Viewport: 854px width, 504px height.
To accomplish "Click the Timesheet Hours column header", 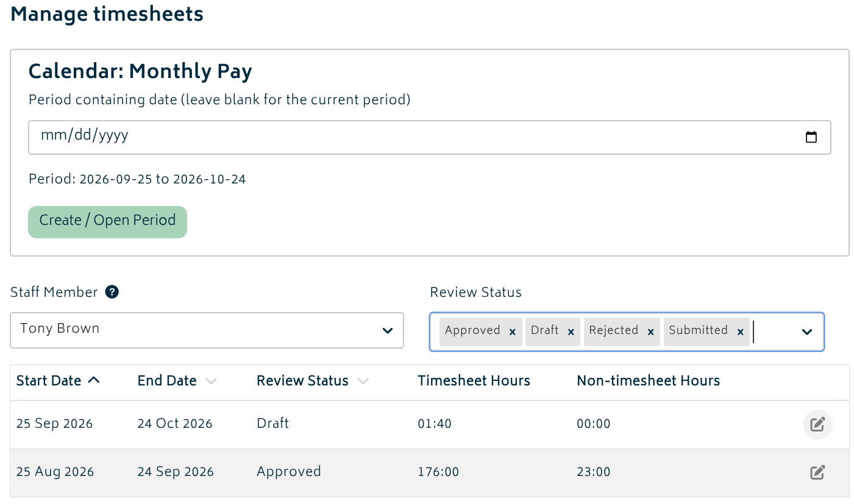I will click(474, 381).
